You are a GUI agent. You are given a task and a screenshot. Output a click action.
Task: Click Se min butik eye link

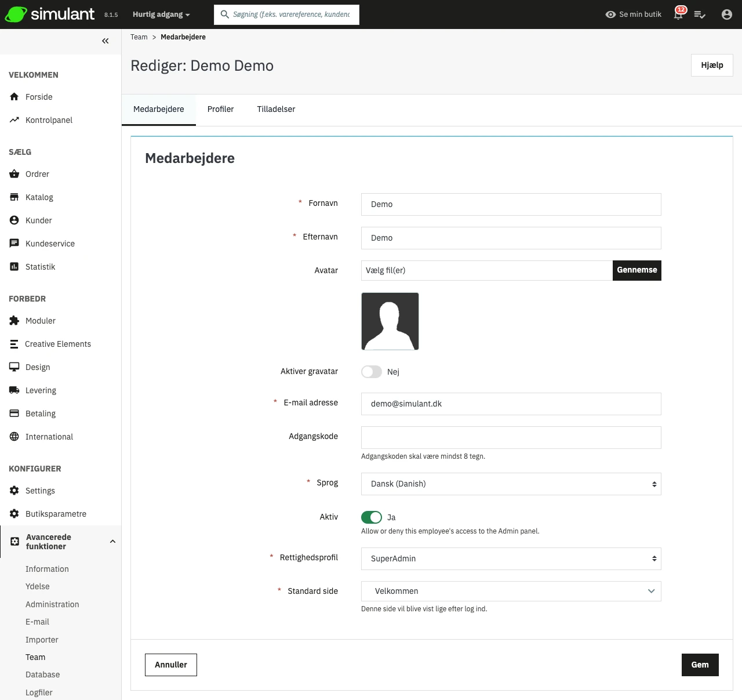click(x=633, y=14)
